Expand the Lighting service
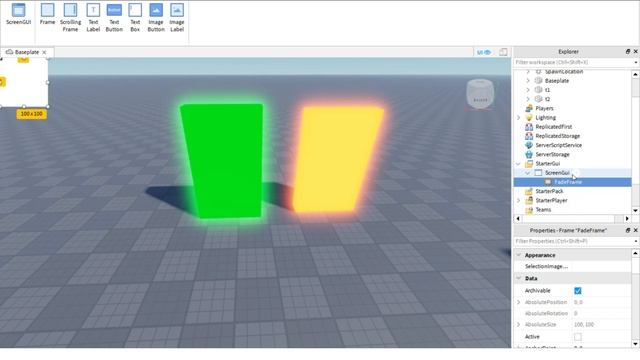640x360 pixels. [x=519, y=118]
